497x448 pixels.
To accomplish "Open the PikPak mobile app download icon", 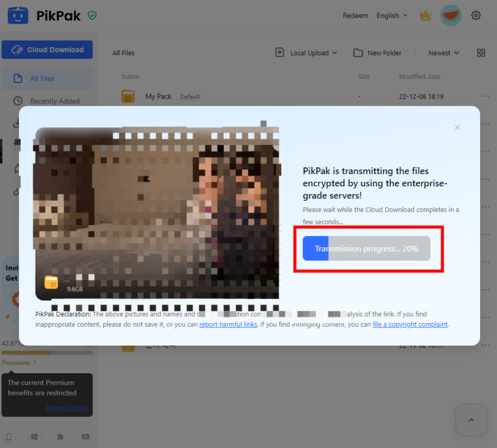I will click(x=8, y=436).
